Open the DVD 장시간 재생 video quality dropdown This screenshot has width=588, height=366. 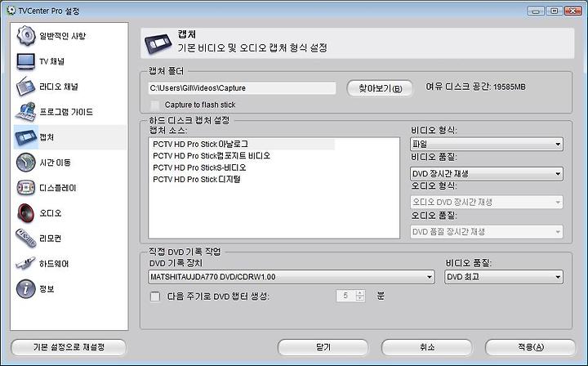tap(487, 174)
